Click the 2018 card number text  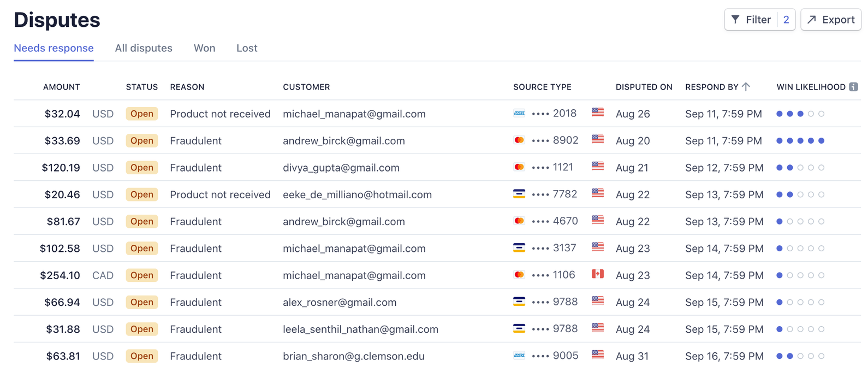pyautogui.click(x=564, y=113)
